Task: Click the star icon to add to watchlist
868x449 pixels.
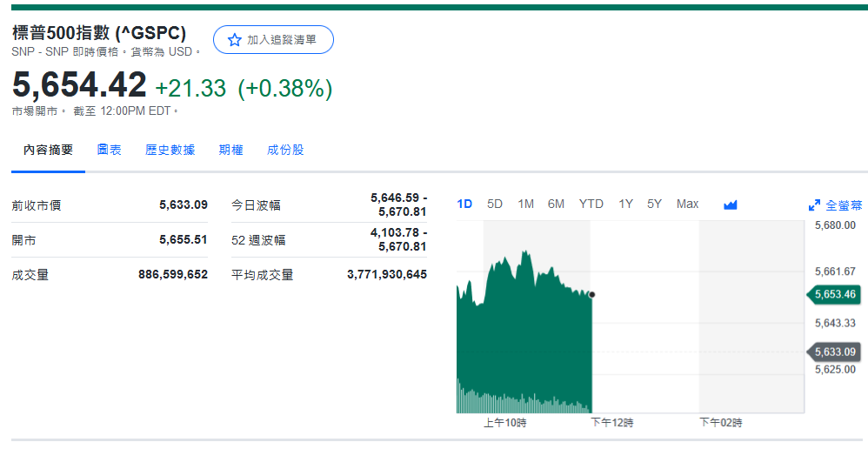Action: coord(234,40)
